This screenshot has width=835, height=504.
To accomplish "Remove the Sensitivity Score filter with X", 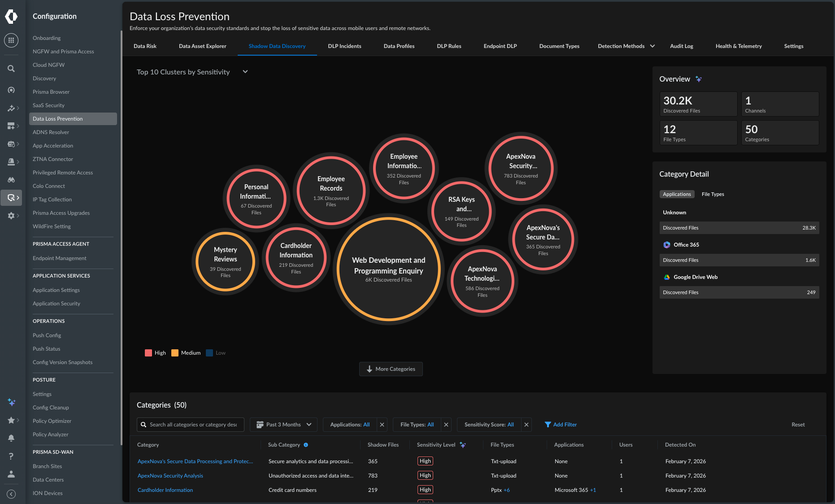I will [x=526, y=425].
